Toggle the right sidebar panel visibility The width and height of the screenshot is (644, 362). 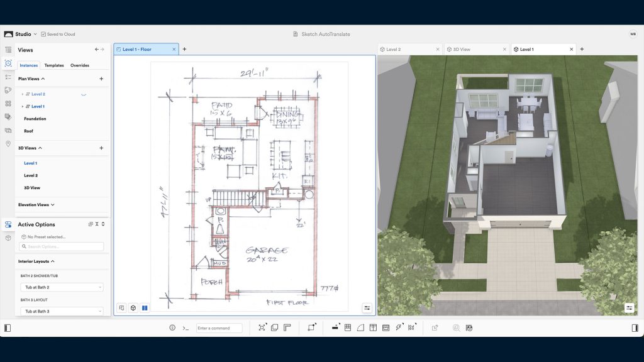[x=635, y=328]
